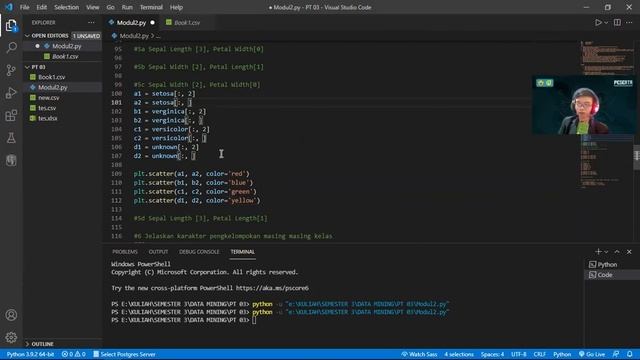Image resolution: width=640 pixels, height=360 pixels.
Task: Switch to the Modul2.py editor tab
Action: point(131,23)
